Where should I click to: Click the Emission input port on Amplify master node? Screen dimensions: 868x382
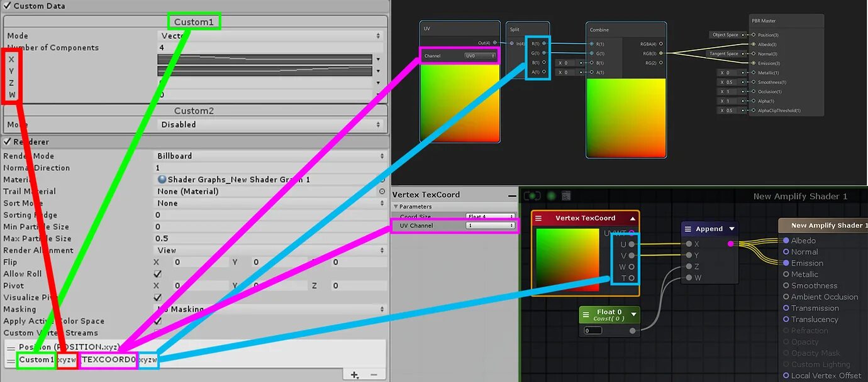(x=786, y=263)
